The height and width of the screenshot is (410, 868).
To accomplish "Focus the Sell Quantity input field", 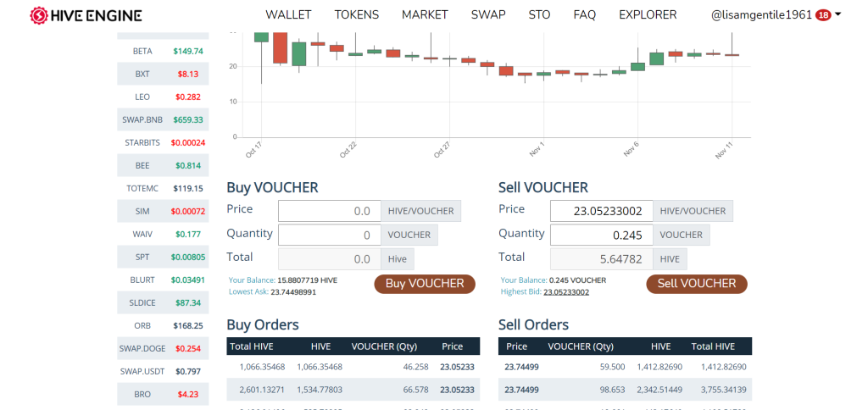I will [x=601, y=235].
